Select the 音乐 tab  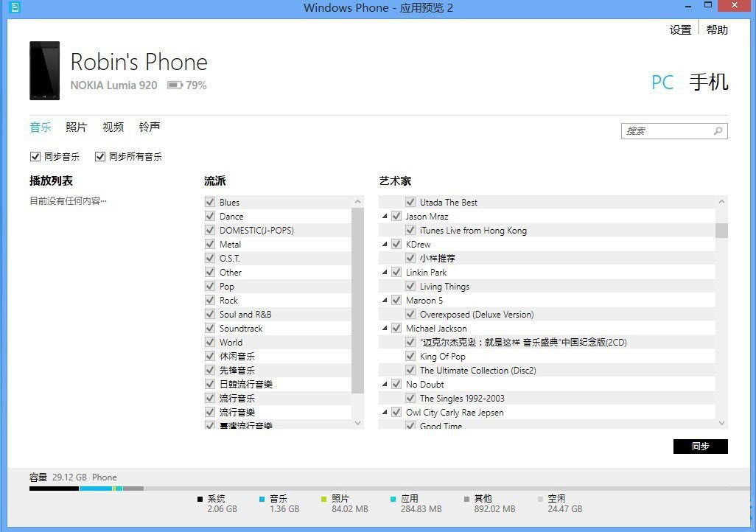click(x=41, y=127)
